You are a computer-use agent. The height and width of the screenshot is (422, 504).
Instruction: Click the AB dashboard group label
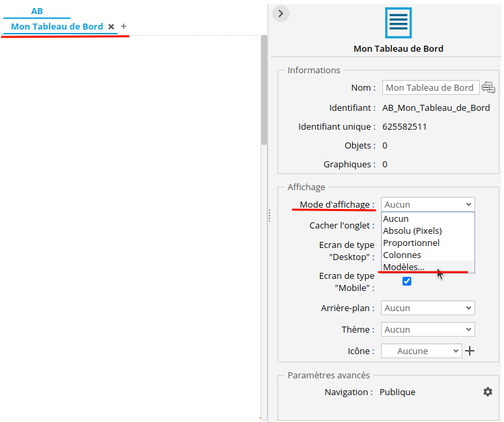coord(37,11)
